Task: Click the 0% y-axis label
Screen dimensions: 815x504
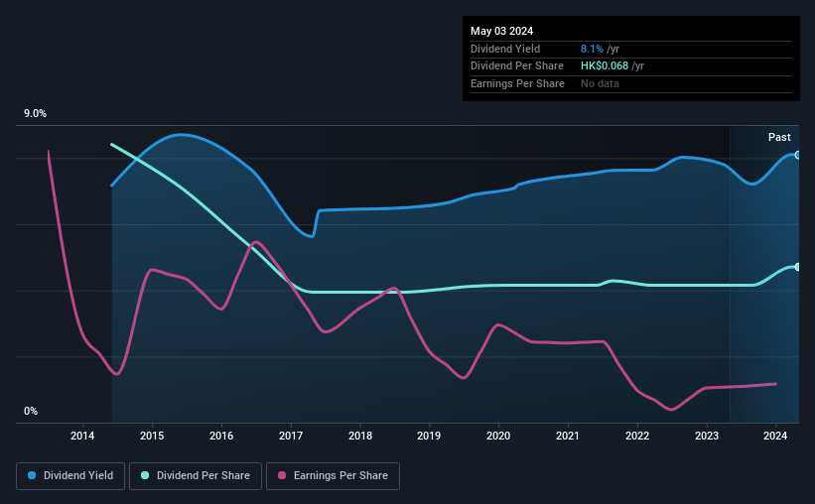Action: 31,411
